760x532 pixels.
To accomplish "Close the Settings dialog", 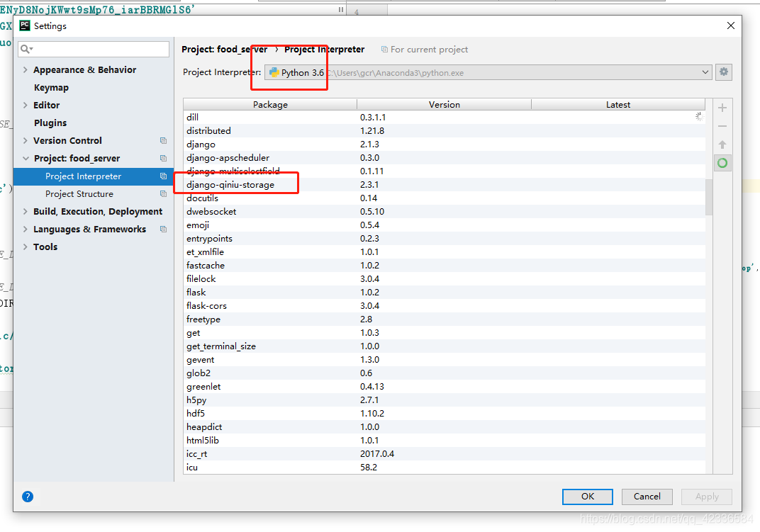I will click(x=730, y=26).
